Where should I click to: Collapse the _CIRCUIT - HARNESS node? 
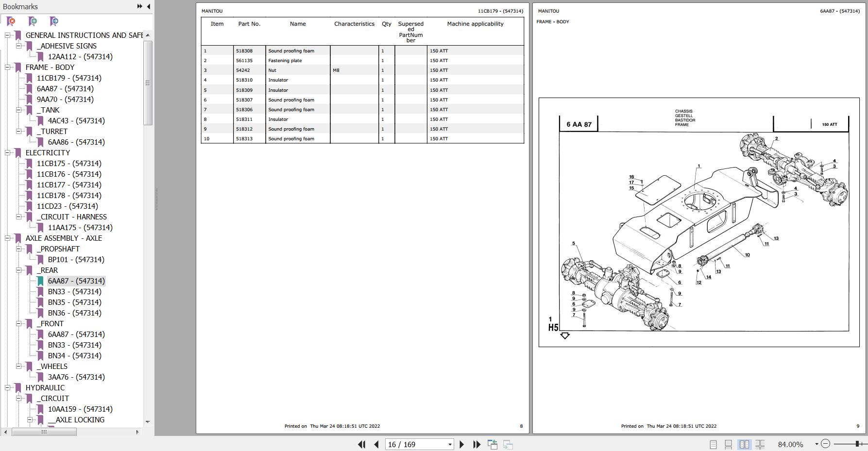(18, 217)
